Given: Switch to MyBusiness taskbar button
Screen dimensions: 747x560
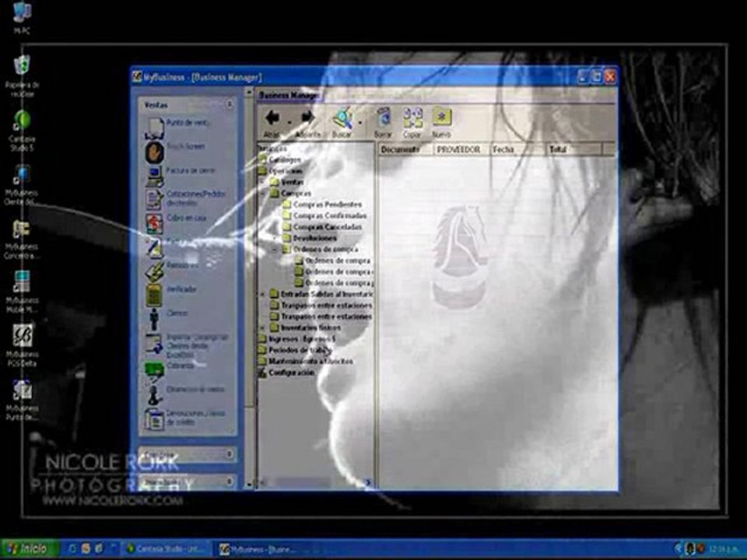Looking at the screenshot, I should (261, 549).
